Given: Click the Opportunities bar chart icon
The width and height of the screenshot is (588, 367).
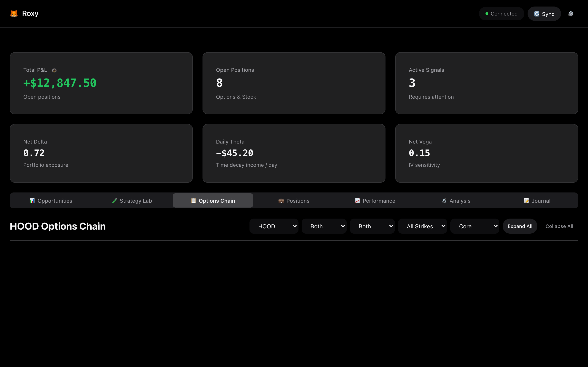Looking at the screenshot, I should (32, 201).
